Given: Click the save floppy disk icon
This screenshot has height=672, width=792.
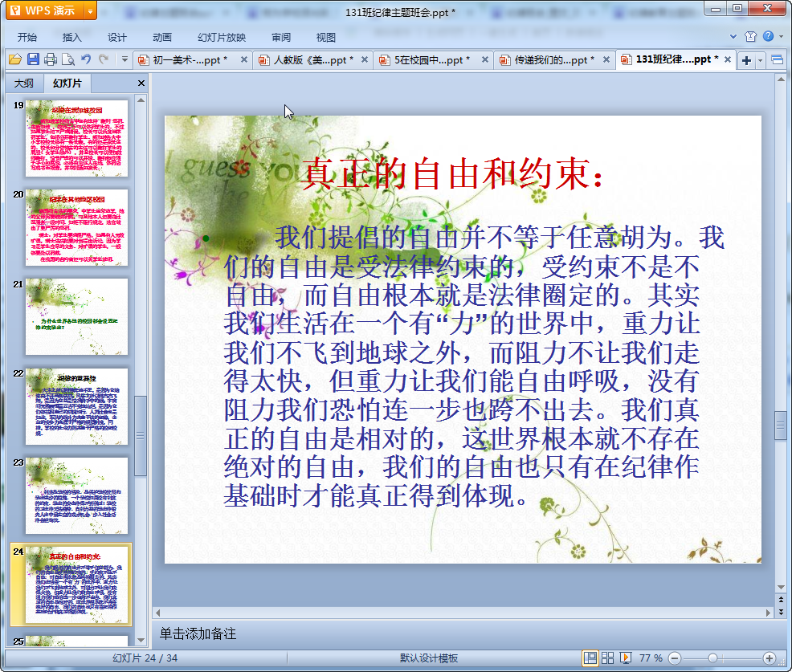Looking at the screenshot, I should tap(33, 59).
